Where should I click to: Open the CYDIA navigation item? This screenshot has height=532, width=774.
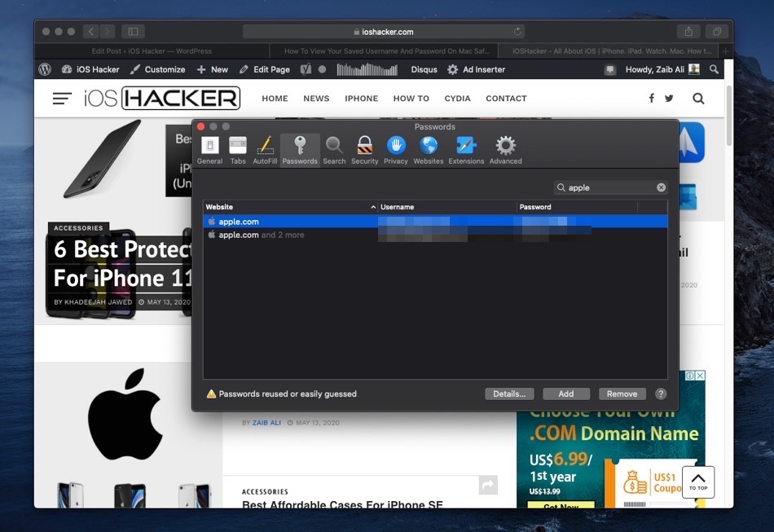(x=458, y=99)
